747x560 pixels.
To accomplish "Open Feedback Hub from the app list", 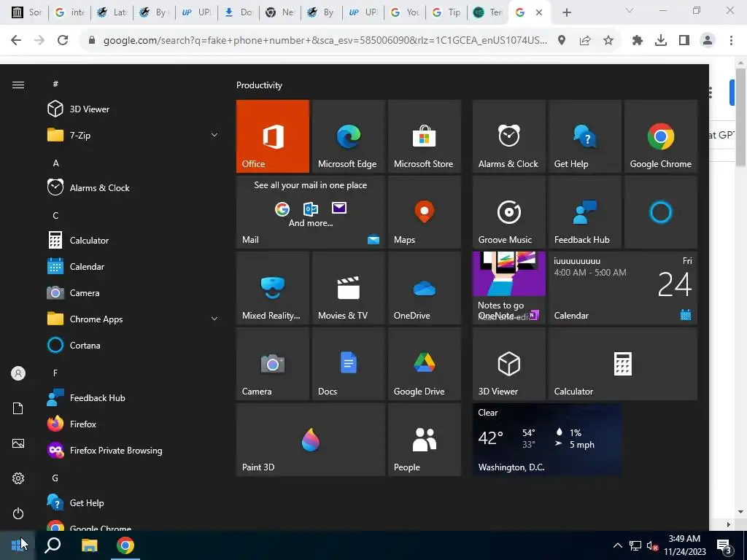I will tap(133, 397).
